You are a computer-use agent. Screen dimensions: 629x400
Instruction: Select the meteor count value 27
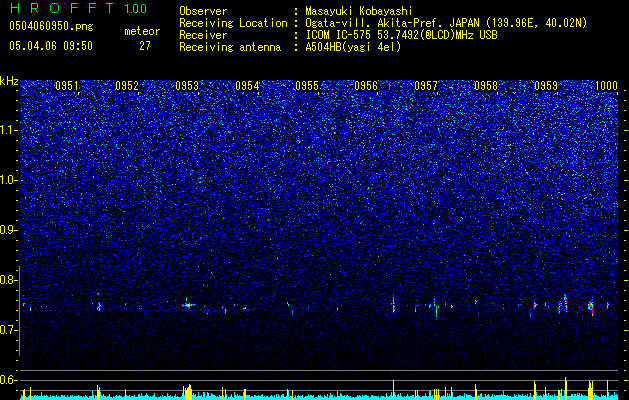pyautogui.click(x=145, y=46)
